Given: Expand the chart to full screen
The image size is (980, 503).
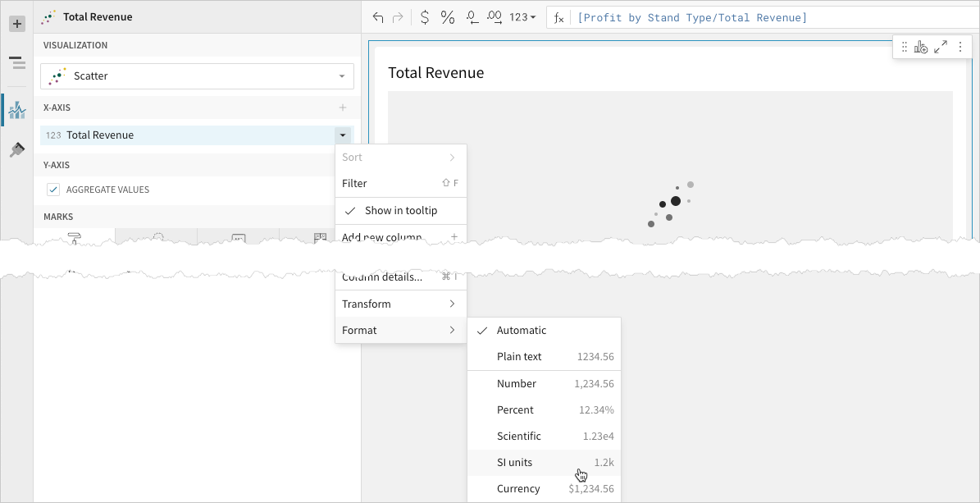Looking at the screenshot, I should coord(941,48).
